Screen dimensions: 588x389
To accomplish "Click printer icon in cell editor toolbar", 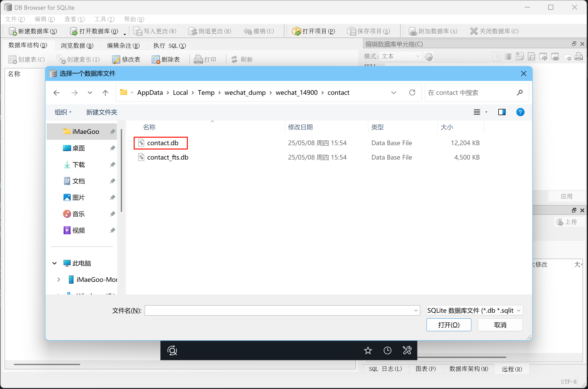I will [579, 56].
